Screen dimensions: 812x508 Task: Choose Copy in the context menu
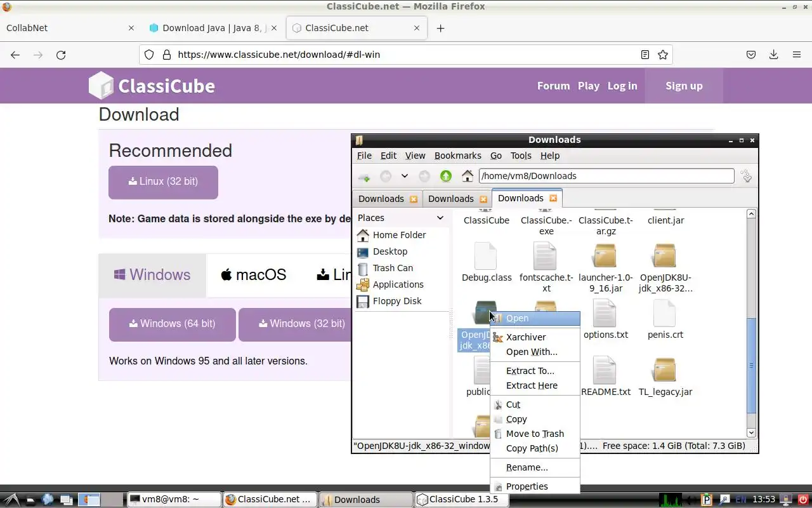(535, 419)
